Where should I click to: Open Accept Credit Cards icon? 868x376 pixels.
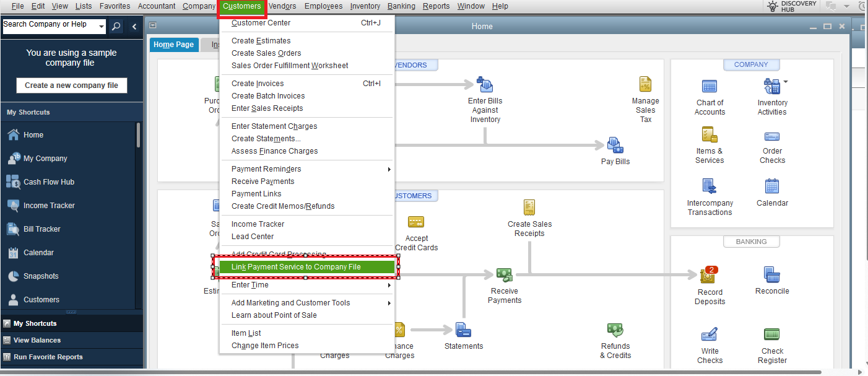pyautogui.click(x=416, y=222)
